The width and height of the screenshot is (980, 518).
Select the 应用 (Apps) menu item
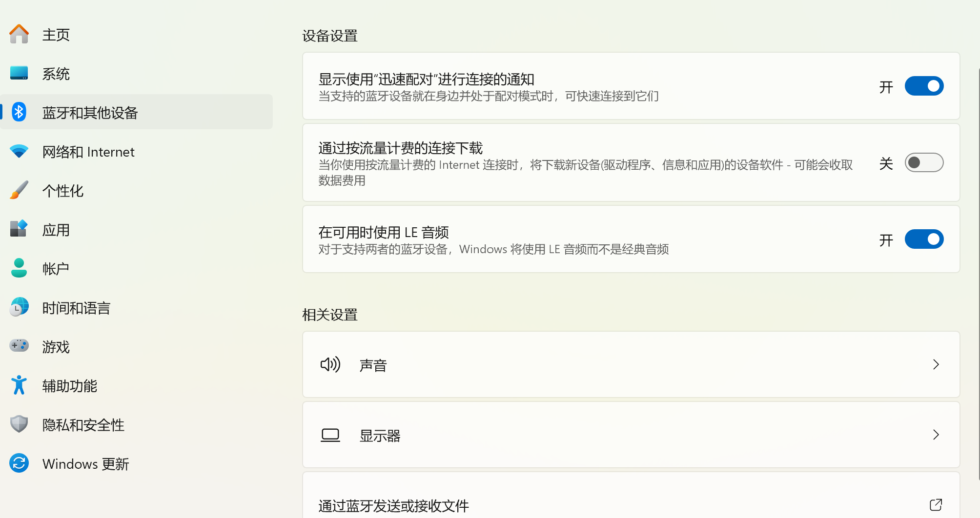pos(56,230)
